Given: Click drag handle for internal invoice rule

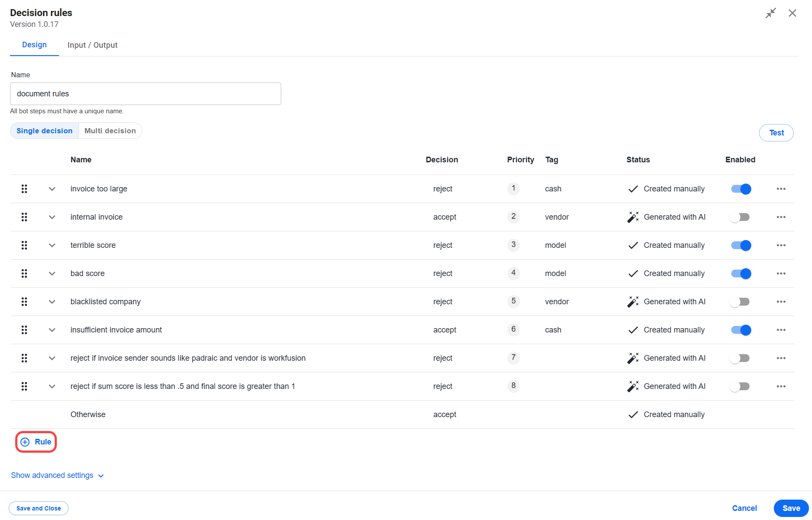Looking at the screenshot, I should coord(24,217).
